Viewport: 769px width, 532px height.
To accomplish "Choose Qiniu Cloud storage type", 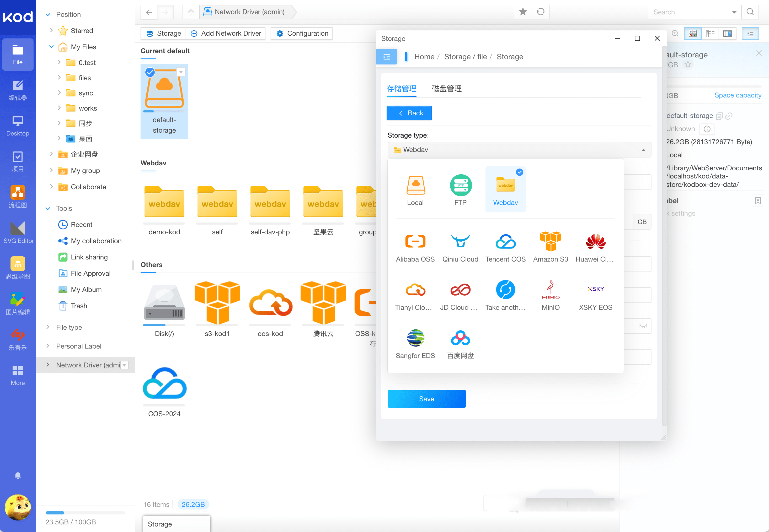I will coord(460,247).
